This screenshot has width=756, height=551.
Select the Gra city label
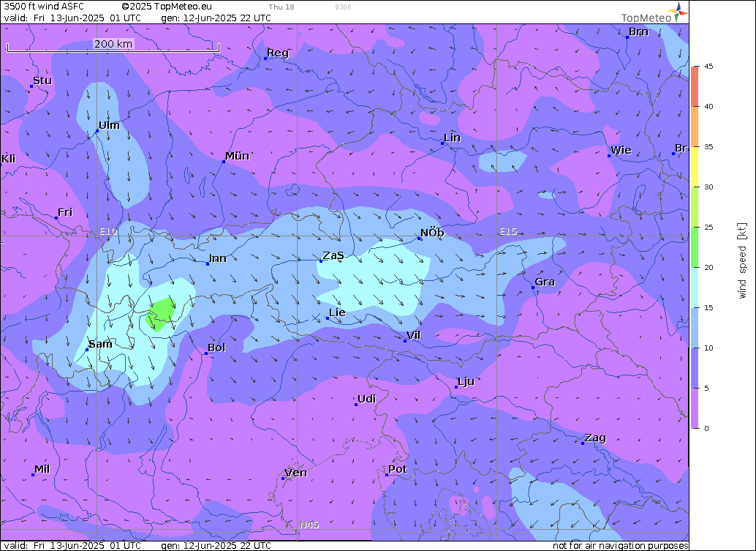click(x=545, y=282)
